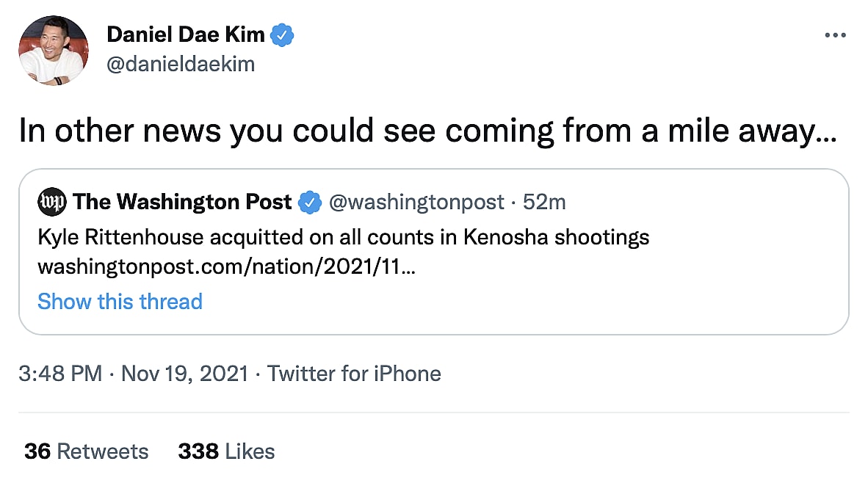The image size is (868, 483).
Task: Open the Twitter for iPhone source link
Action: (354, 374)
